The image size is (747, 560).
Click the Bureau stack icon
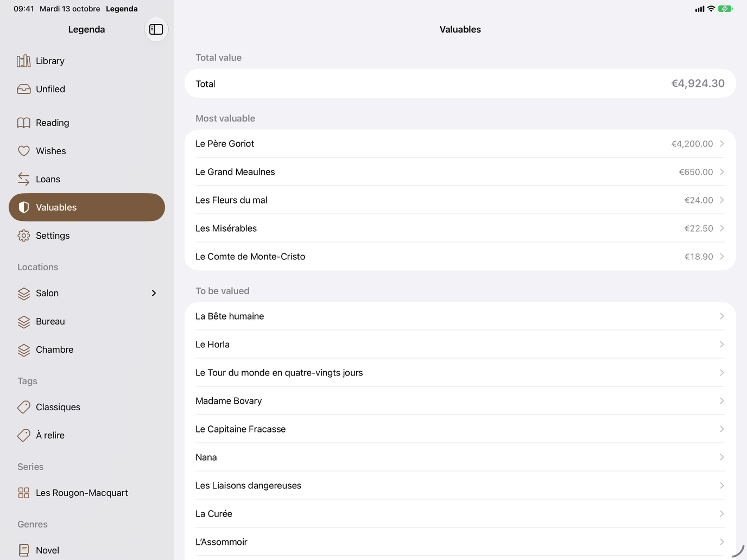coord(24,321)
